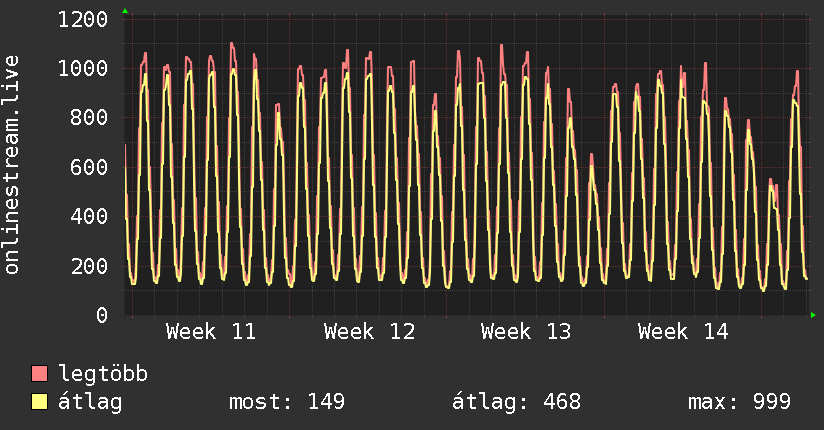Click the onlinestream.live vertical axis title
824x430 pixels.
click(12, 166)
